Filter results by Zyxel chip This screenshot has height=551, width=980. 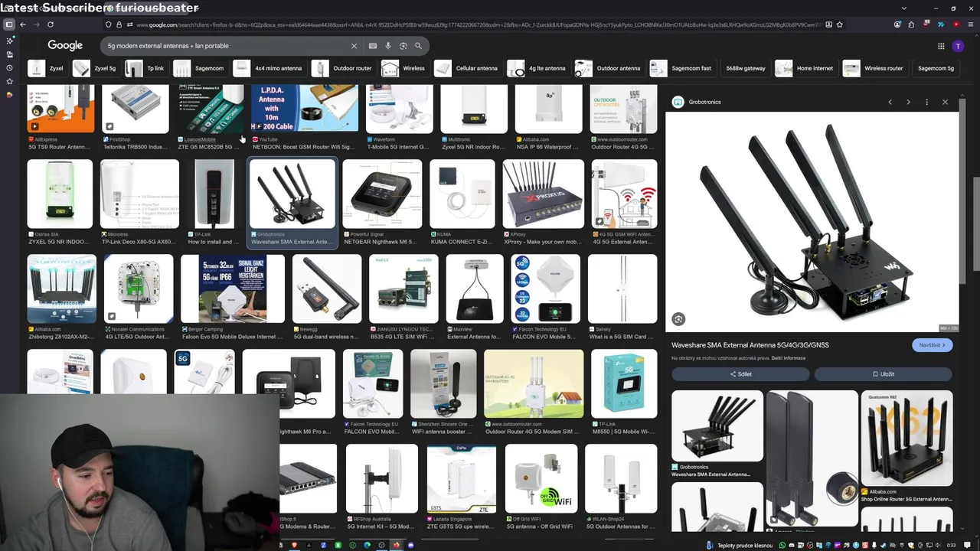47,68
